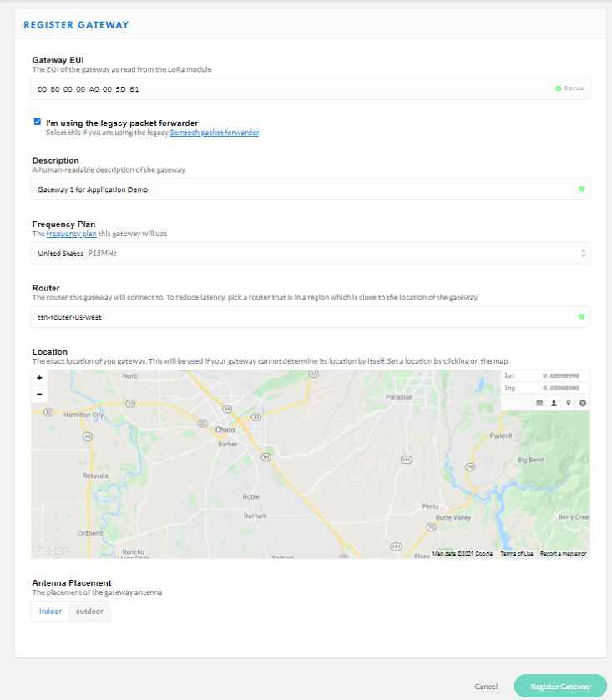Select the location pin icon on the map toolbar

point(568,403)
